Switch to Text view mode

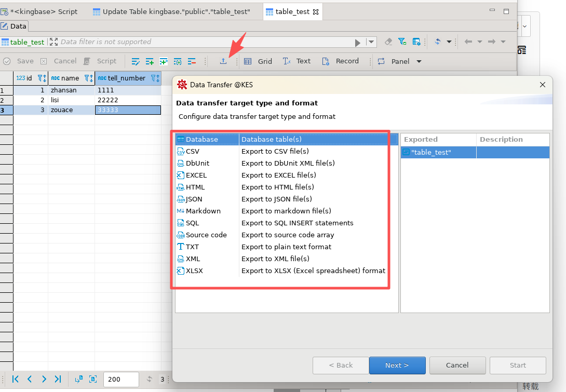tap(297, 61)
